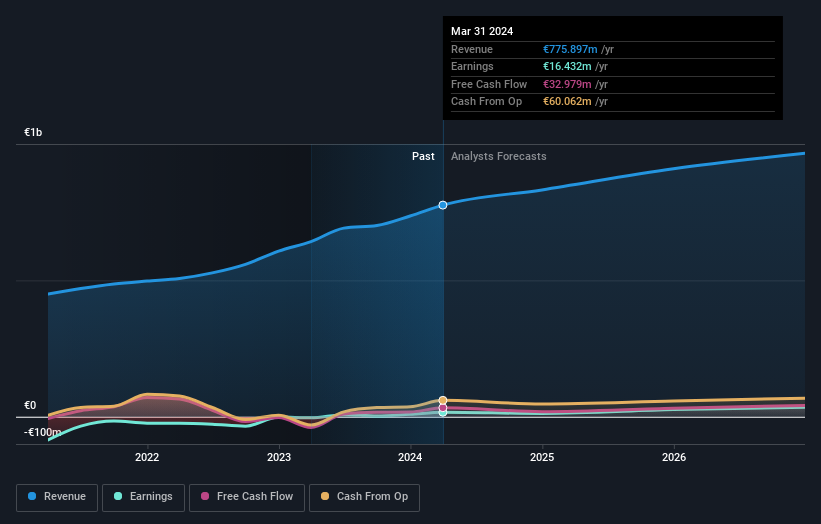Click the Cash From Op tooltip row label
Viewport: 821px width, 524px height.
coord(486,102)
